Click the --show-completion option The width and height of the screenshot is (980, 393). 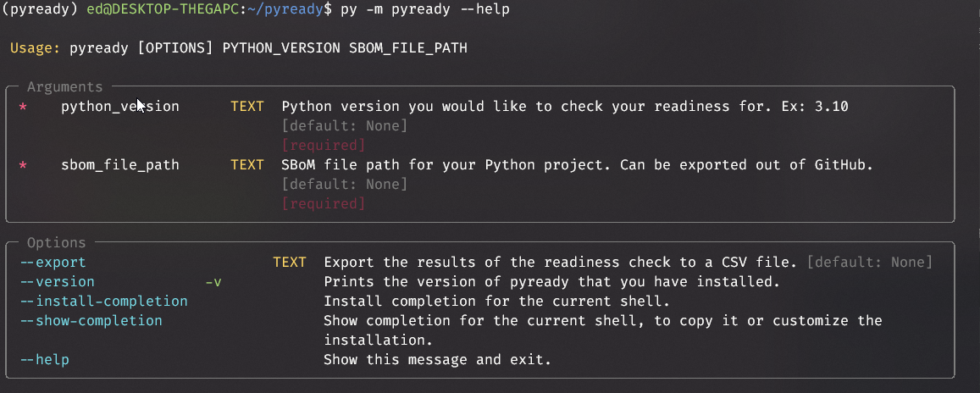[91, 321]
